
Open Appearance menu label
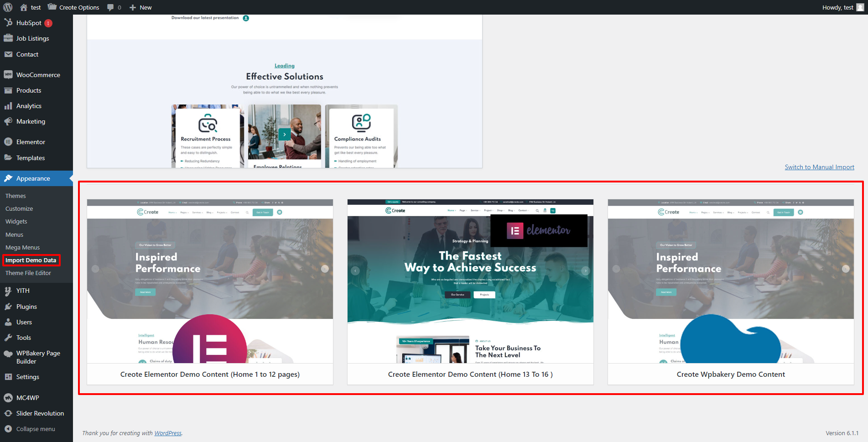[x=33, y=178]
